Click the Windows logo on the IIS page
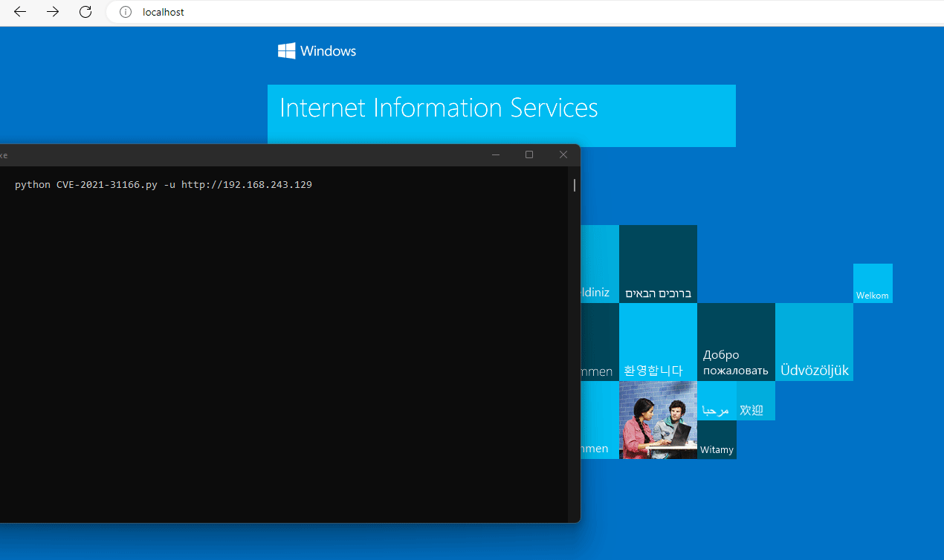Image resolution: width=944 pixels, height=560 pixels. (x=317, y=51)
